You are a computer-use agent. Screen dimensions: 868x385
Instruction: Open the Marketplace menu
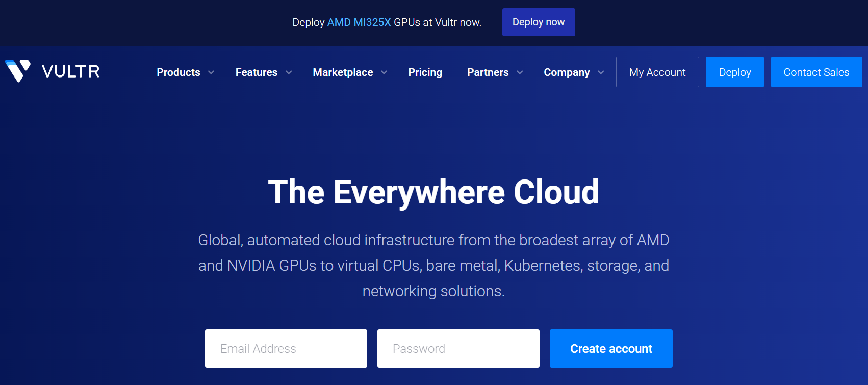tap(343, 72)
